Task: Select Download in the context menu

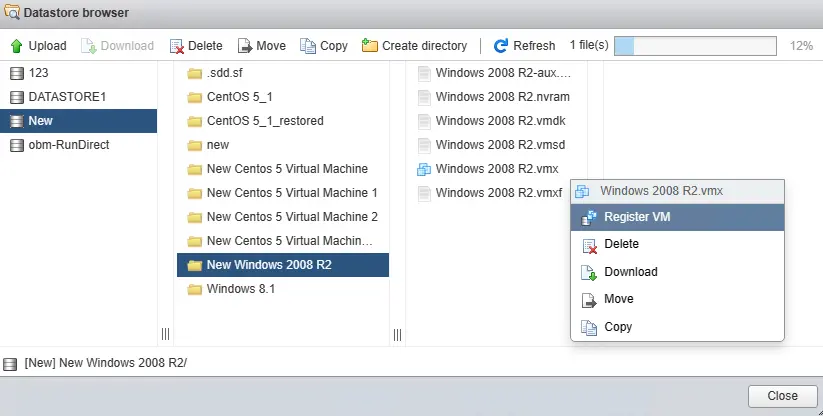Action: (631, 272)
